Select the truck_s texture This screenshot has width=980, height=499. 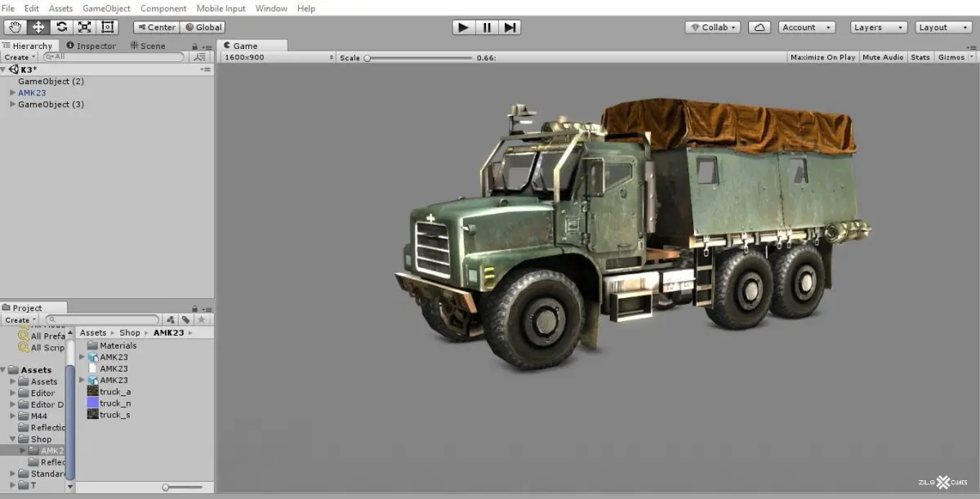point(109,415)
